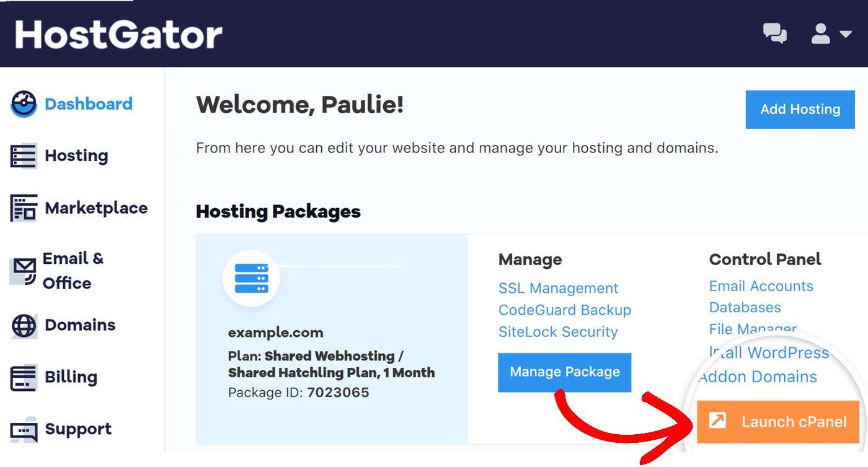The height and width of the screenshot is (467, 868).
Task: Launch cPanel for example.com
Action: click(777, 422)
